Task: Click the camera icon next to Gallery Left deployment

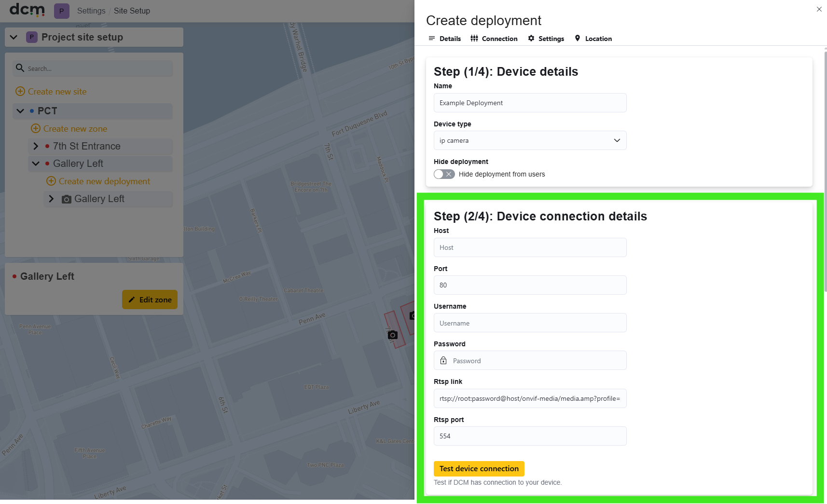Action: click(67, 199)
